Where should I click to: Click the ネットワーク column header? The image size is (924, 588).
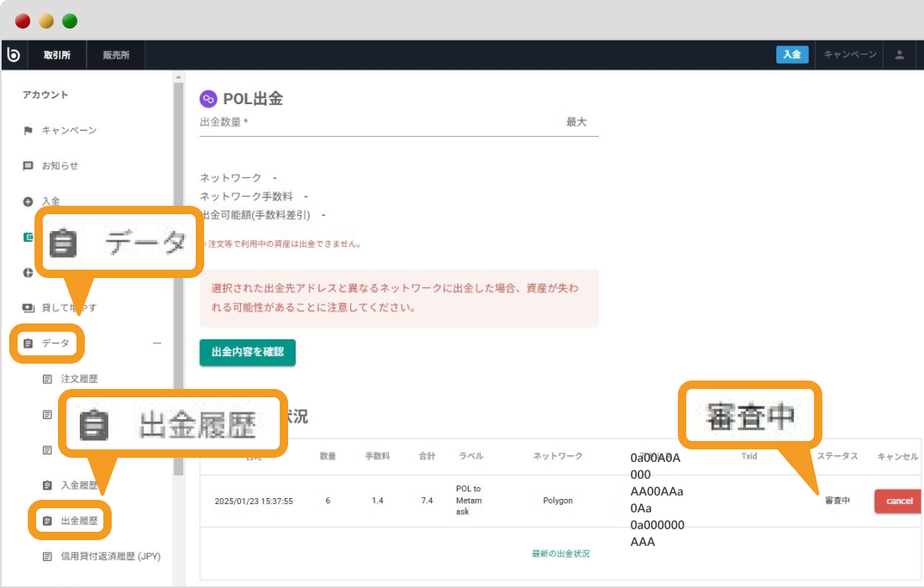(x=558, y=456)
